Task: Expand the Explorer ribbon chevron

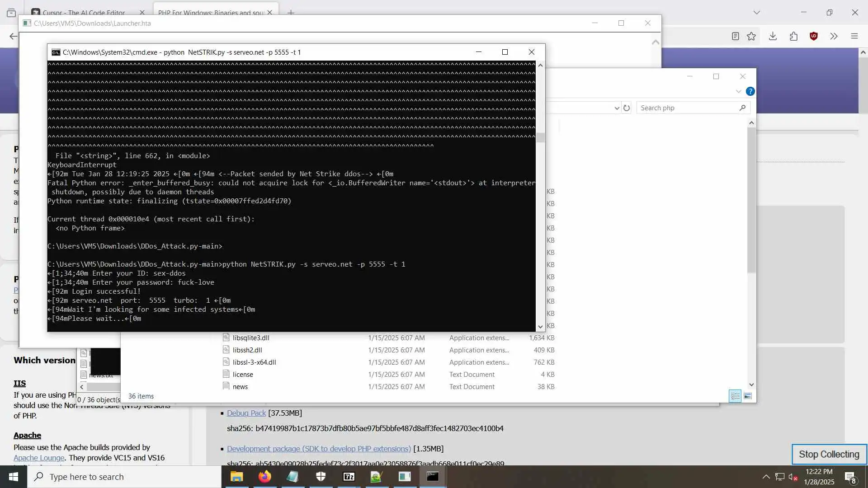Action: [x=738, y=91]
